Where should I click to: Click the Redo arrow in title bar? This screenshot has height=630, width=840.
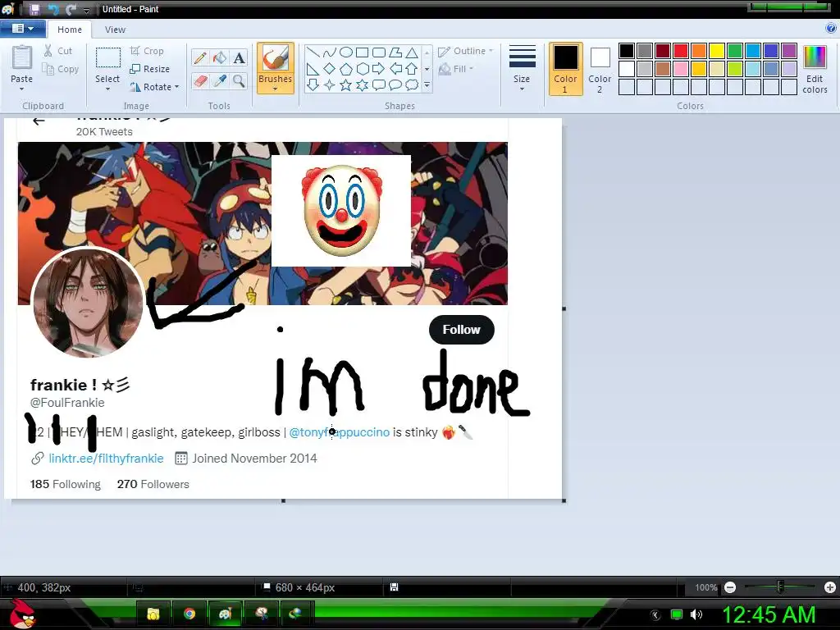71,9
